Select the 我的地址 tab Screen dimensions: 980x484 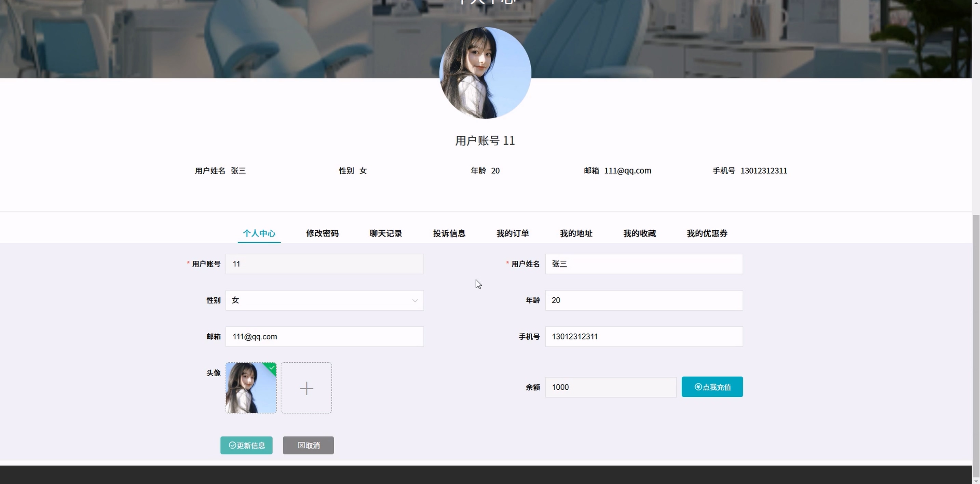pyautogui.click(x=576, y=233)
